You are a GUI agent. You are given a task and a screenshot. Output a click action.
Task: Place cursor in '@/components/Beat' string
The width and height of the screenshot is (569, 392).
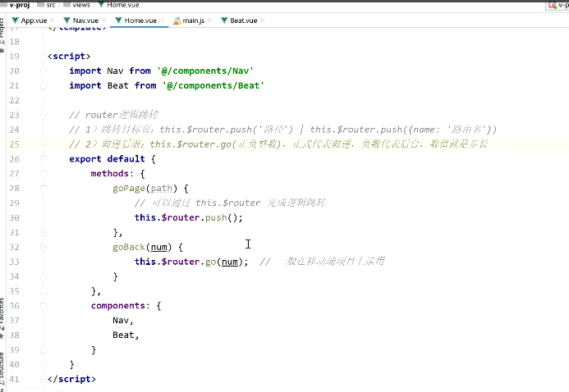click(213, 85)
